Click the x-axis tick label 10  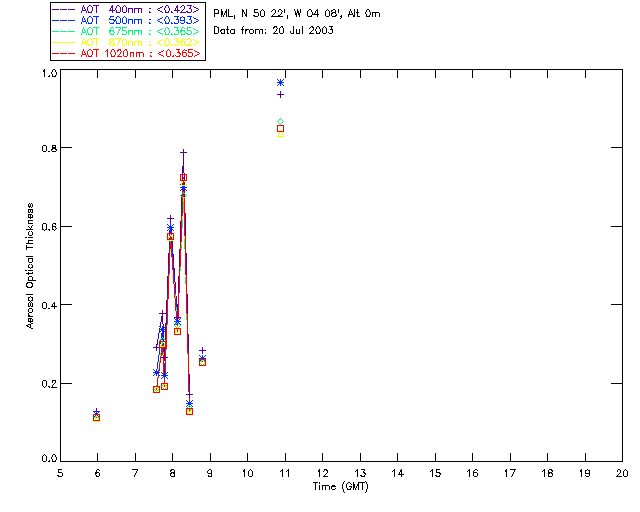[247, 473]
